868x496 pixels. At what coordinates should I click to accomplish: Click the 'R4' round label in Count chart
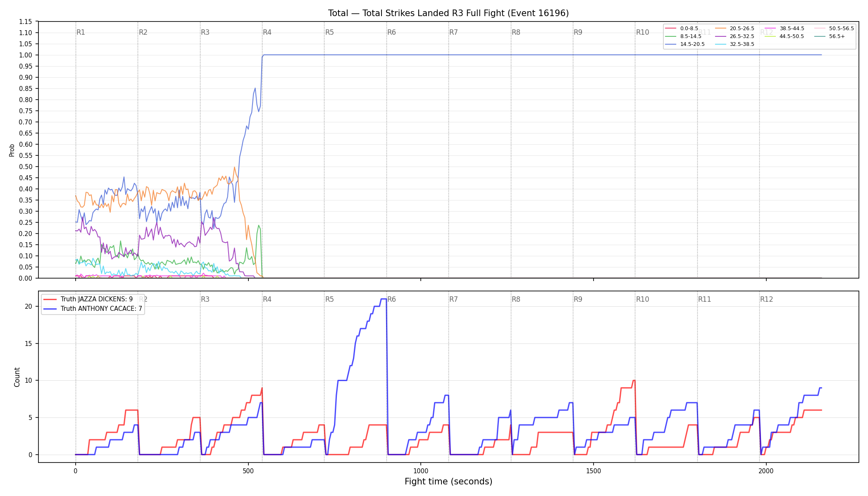coord(267,299)
